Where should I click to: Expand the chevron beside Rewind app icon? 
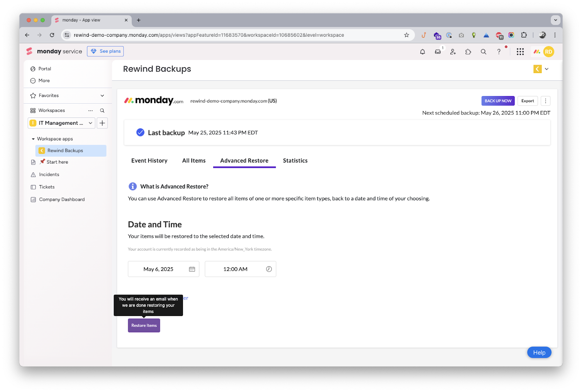[546, 69]
